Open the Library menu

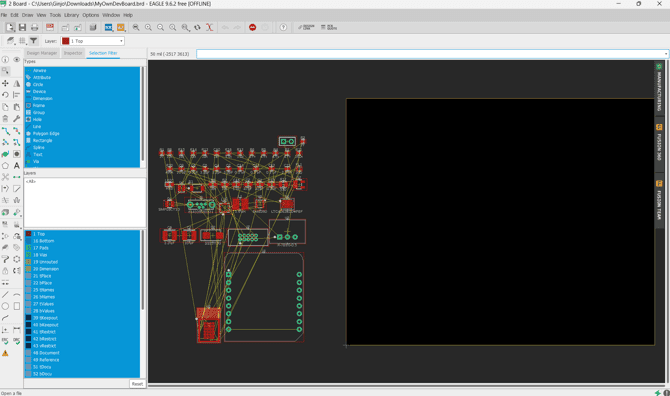71,15
